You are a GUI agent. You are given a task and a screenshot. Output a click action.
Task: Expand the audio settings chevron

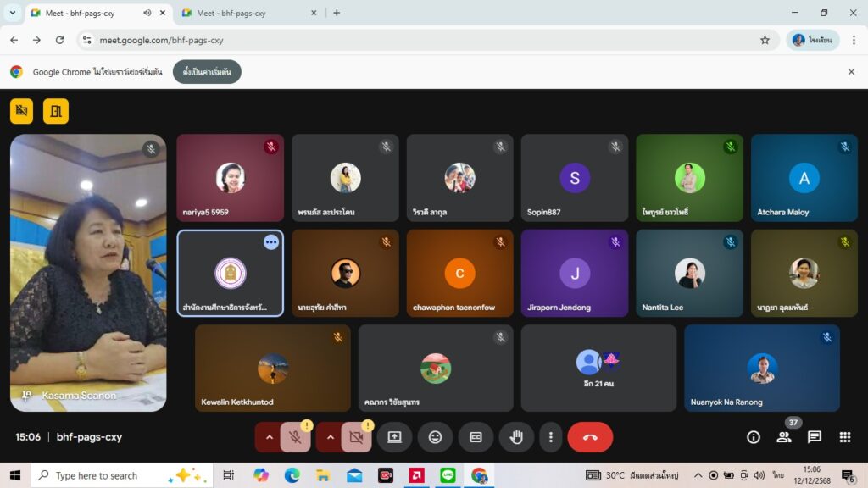(269, 437)
